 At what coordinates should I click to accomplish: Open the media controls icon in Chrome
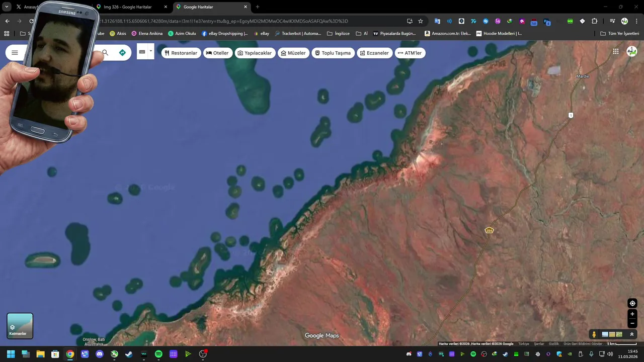tap(612, 21)
